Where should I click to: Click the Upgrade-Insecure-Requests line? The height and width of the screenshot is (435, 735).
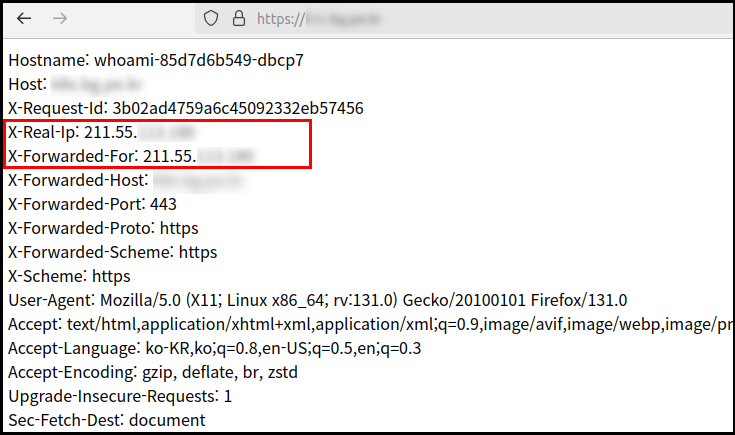[120, 396]
